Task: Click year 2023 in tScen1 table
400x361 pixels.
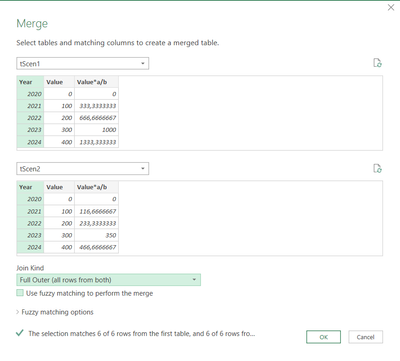Action: [30, 130]
